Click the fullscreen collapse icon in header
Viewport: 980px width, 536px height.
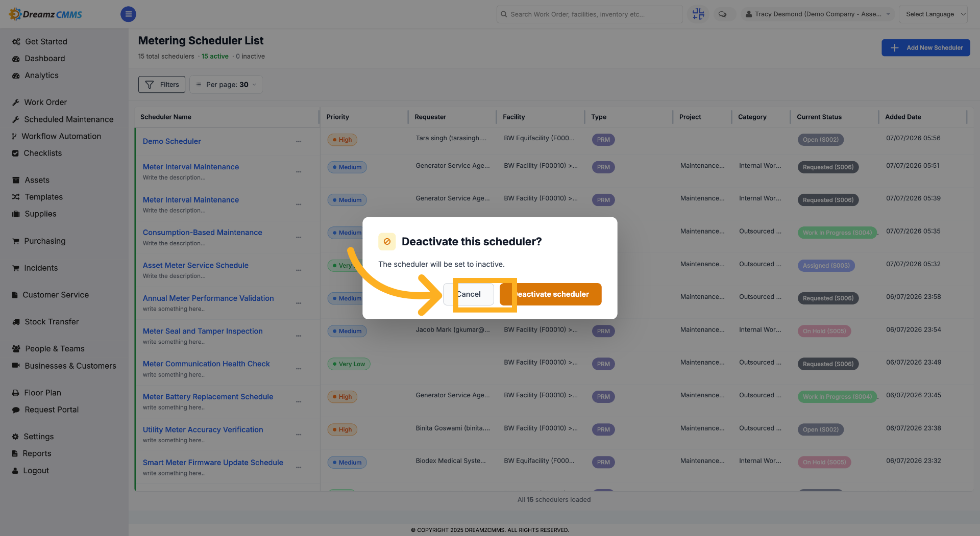click(698, 14)
